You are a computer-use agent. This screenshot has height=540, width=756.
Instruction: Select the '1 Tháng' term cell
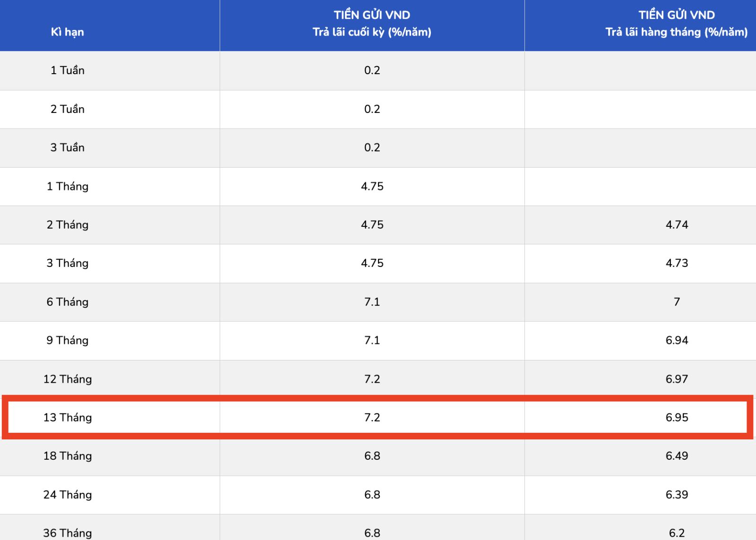point(68,186)
